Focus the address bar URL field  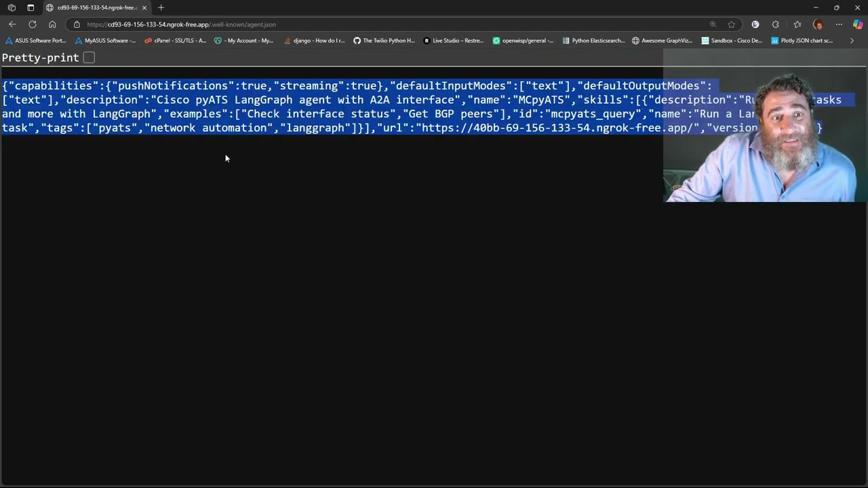coord(393,24)
